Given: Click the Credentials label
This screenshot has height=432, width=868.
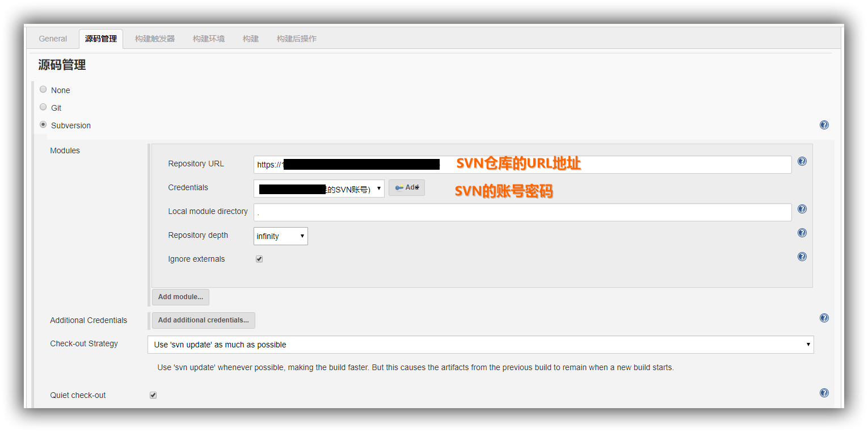Looking at the screenshot, I should (188, 187).
